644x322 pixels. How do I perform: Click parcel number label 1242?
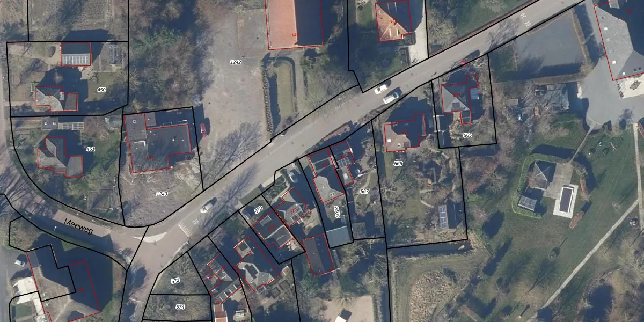pyautogui.click(x=236, y=62)
